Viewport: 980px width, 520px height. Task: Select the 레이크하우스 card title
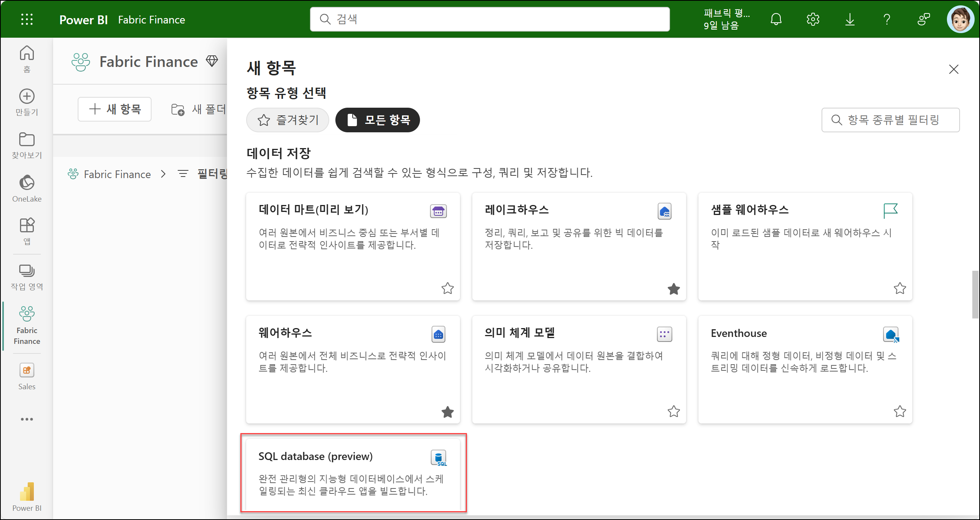tap(517, 210)
